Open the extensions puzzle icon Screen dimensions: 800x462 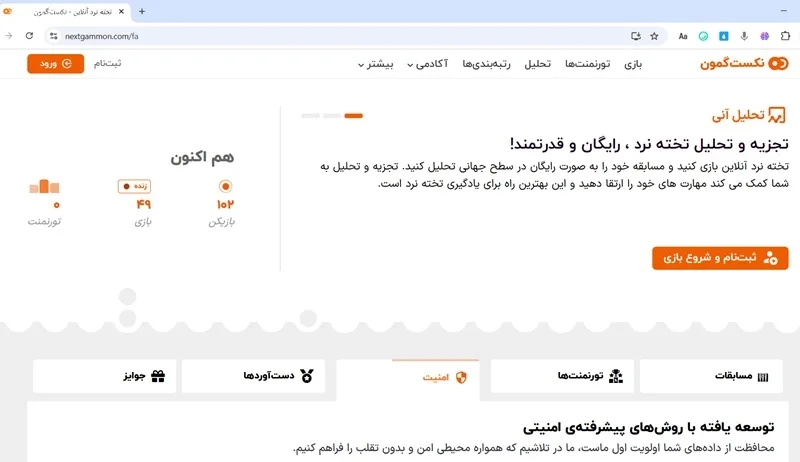coord(785,36)
